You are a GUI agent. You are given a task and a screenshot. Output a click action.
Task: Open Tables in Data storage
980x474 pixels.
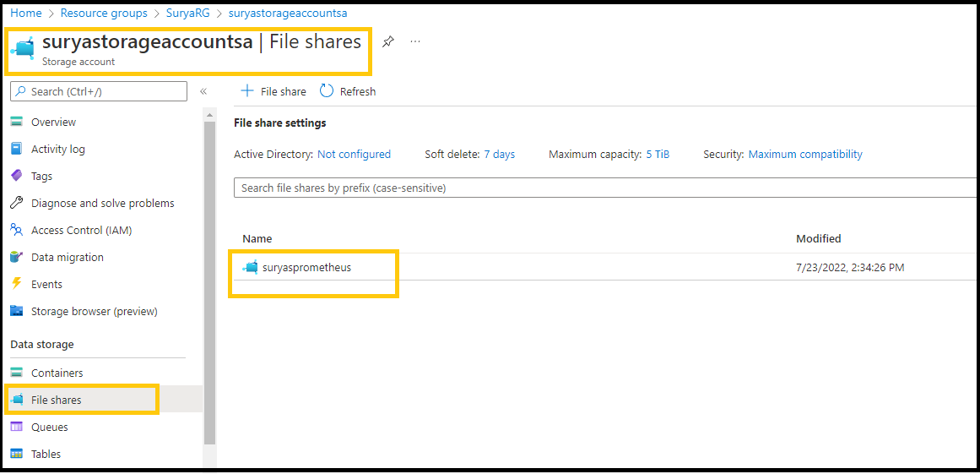click(46, 454)
